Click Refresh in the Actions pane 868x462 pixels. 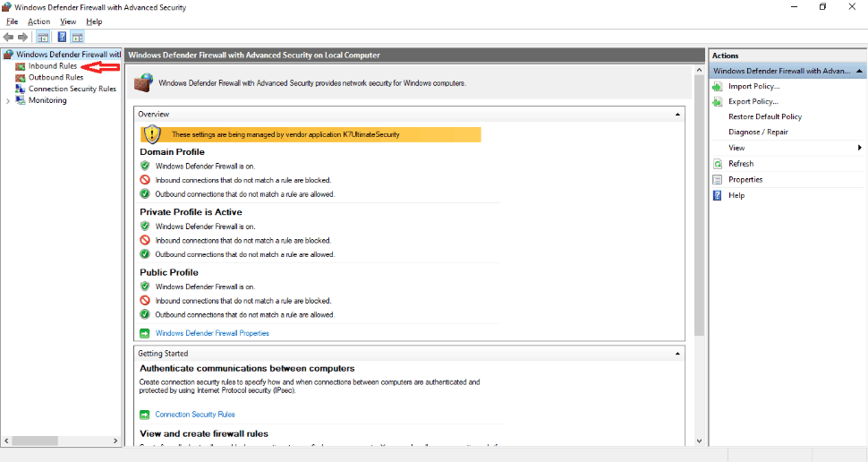pos(741,164)
